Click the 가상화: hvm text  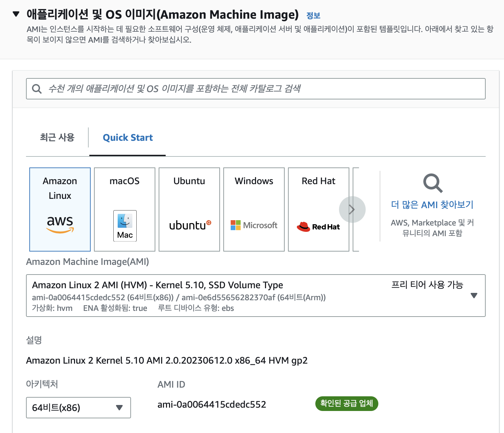click(52, 308)
